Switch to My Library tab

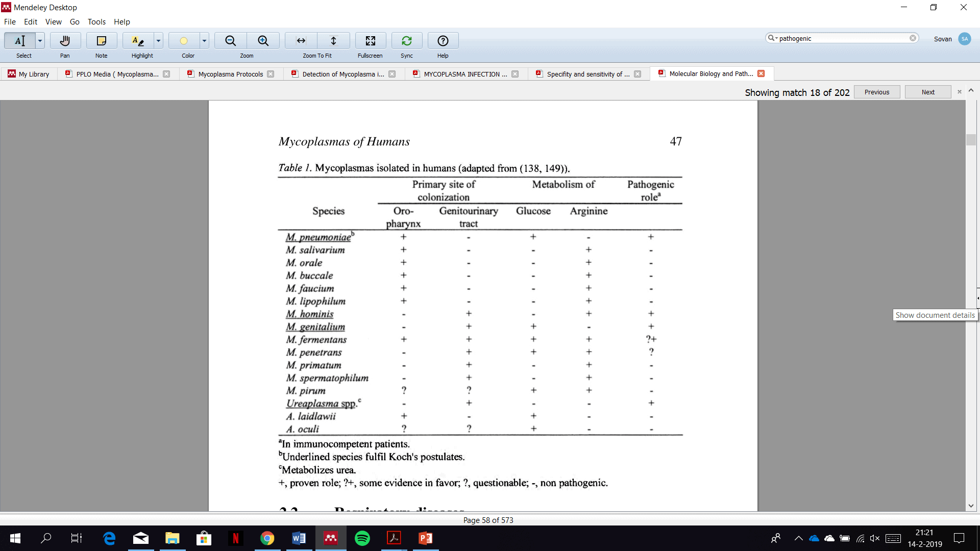[29, 74]
